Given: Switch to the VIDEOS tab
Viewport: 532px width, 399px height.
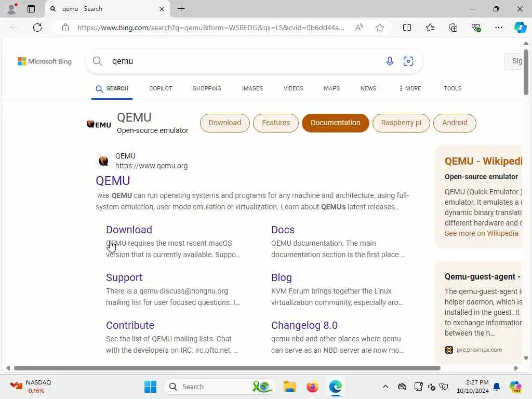Looking at the screenshot, I should (293, 88).
